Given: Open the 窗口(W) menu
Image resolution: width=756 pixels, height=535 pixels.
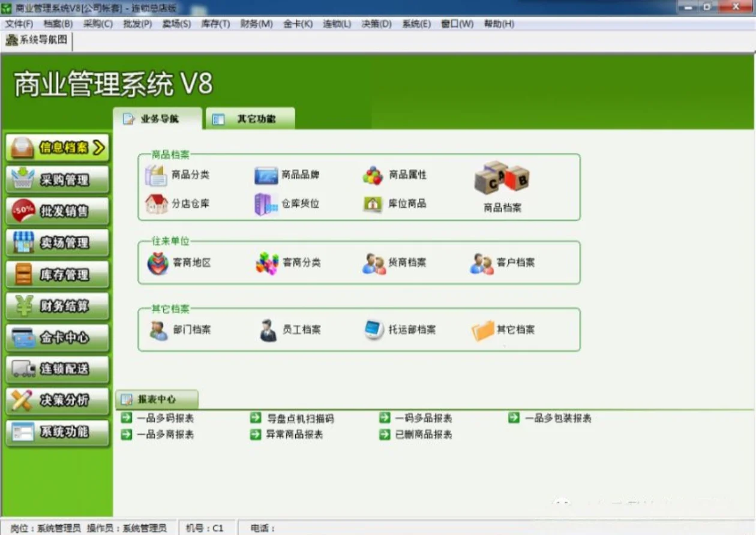Looking at the screenshot, I should click(457, 24).
